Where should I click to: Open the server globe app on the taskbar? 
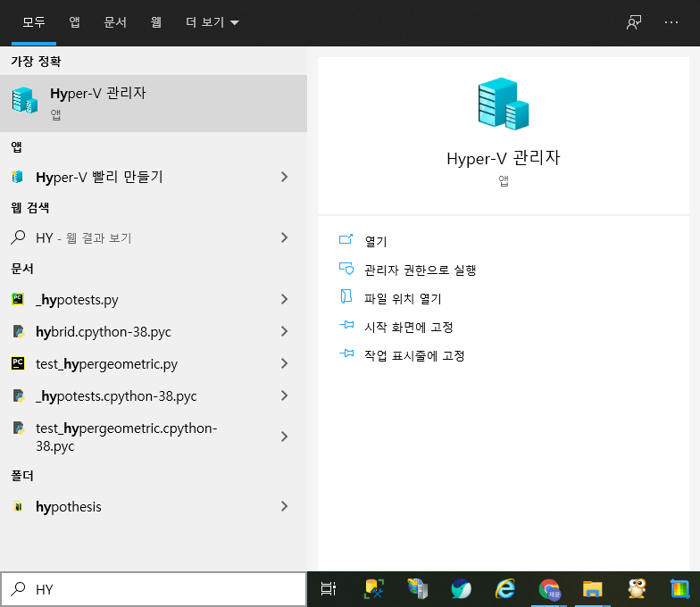[x=418, y=588]
